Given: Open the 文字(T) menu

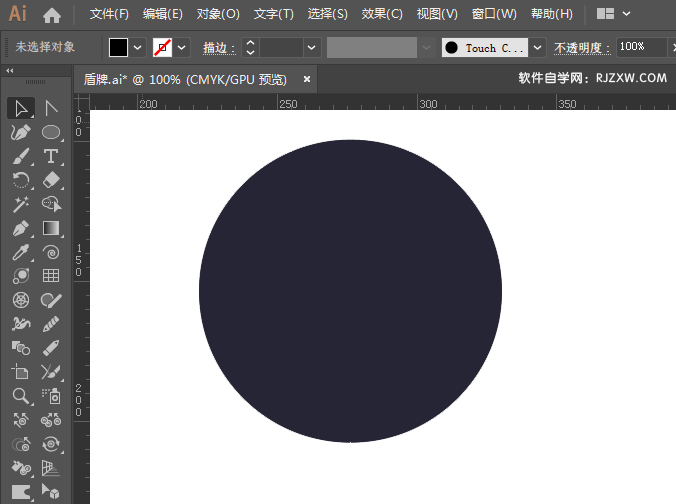Looking at the screenshot, I should click(274, 14).
